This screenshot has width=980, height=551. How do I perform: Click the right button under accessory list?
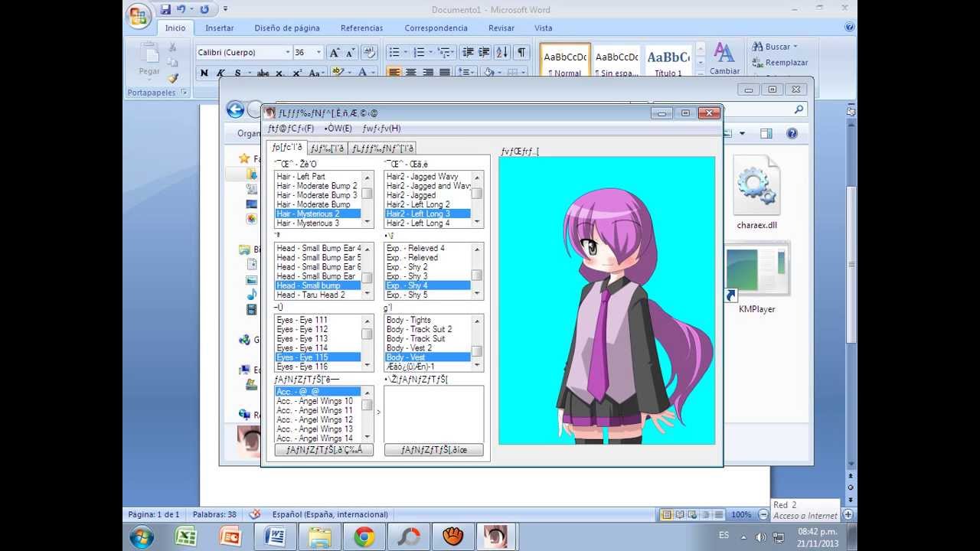[x=434, y=450]
